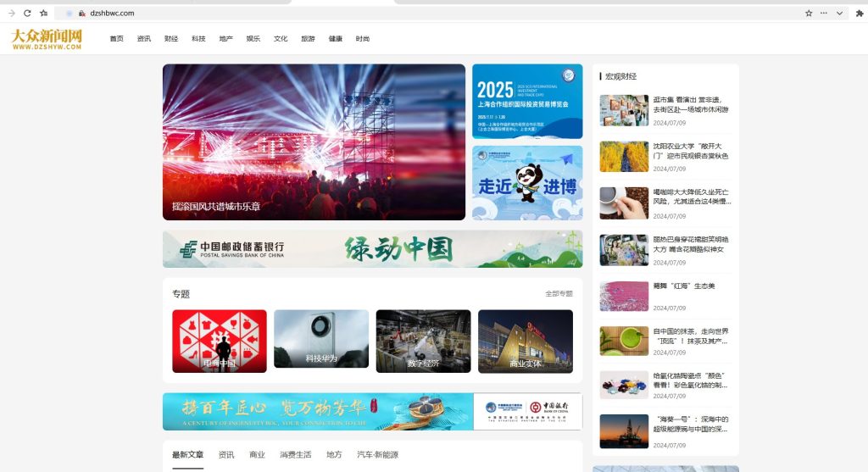Open the 文化 navigation item

pos(281,39)
